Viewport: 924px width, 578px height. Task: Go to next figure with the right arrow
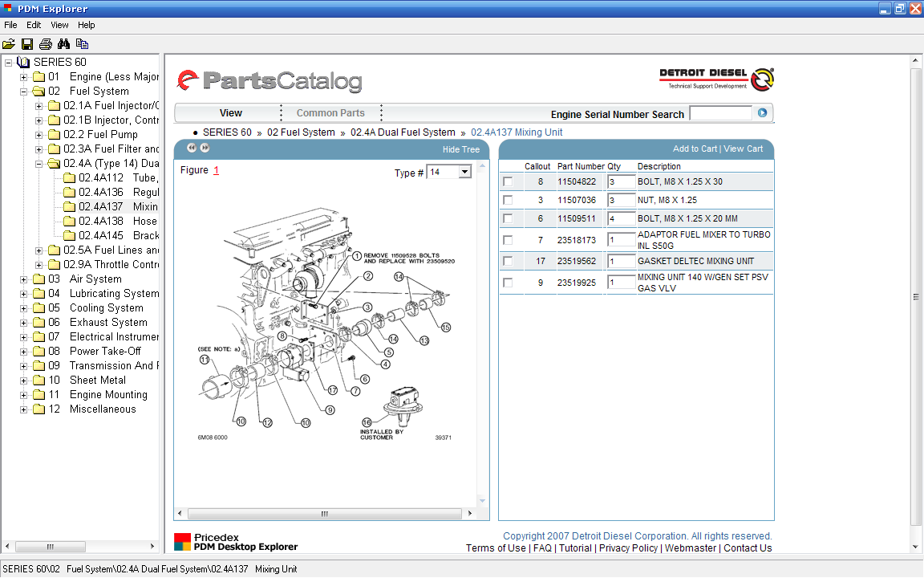pos(205,148)
